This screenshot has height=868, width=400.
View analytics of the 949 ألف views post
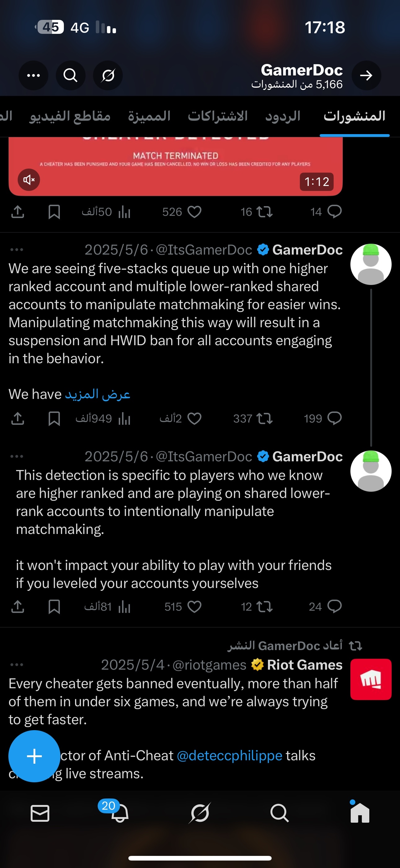[x=124, y=418]
